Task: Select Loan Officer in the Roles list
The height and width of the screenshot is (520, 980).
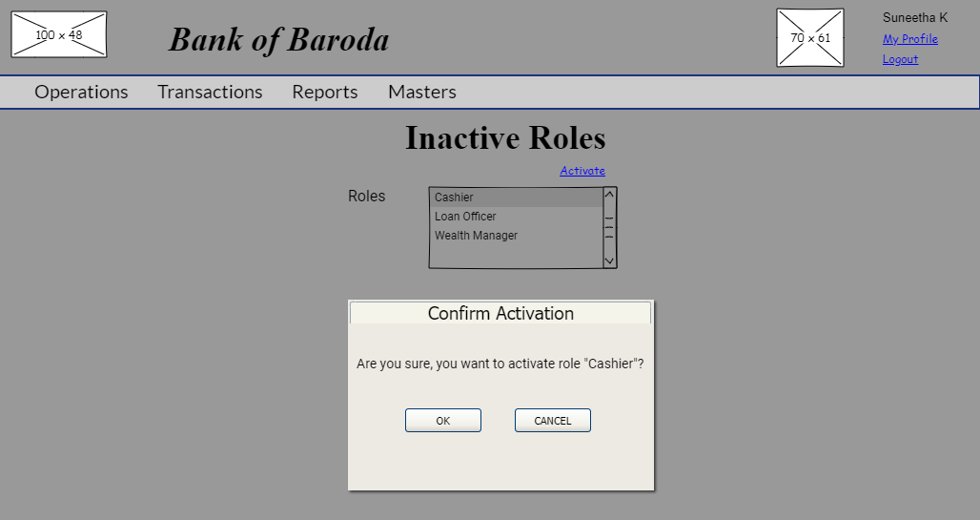Action: click(x=517, y=217)
